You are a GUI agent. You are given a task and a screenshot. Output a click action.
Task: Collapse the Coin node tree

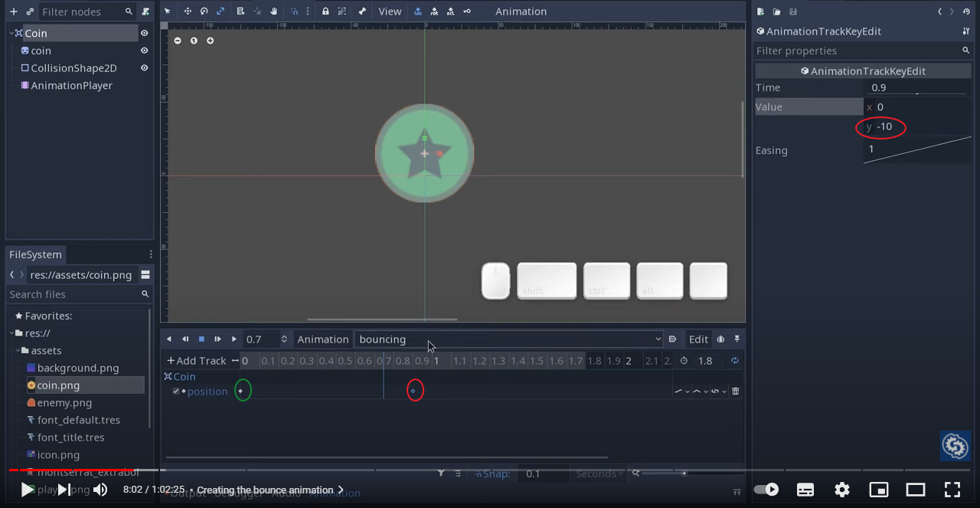pyautogui.click(x=11, y=33)
